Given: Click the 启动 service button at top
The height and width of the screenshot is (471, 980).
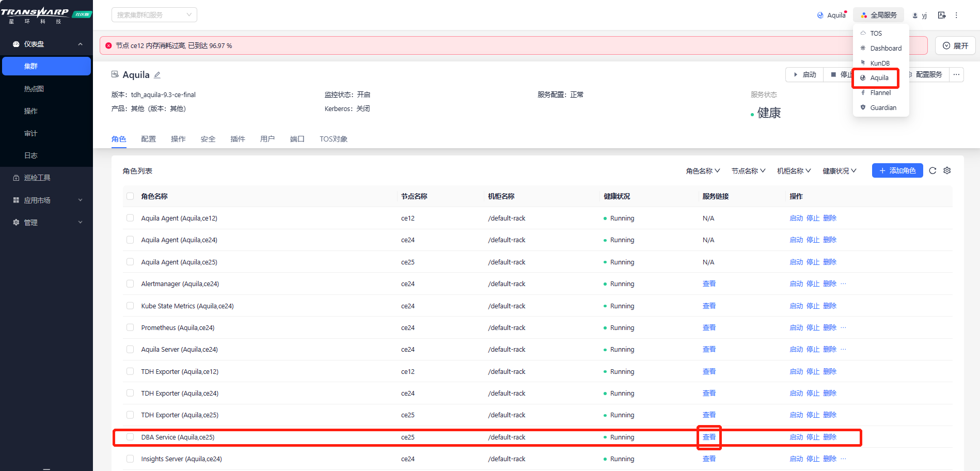Looking at the screenshot, I should click(805, 74).
